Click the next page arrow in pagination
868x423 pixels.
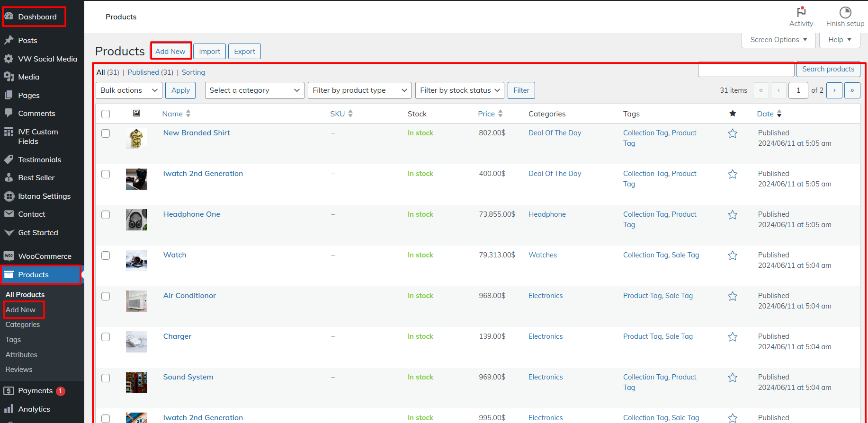click(x=834, y=90)
